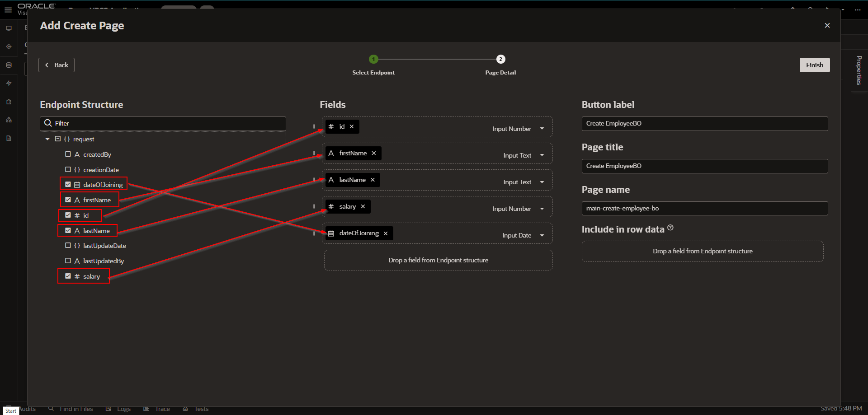868x415 pixels.
Task: Open the Input Date dropdown for dateOfJoining
Action: coord(542,235)
